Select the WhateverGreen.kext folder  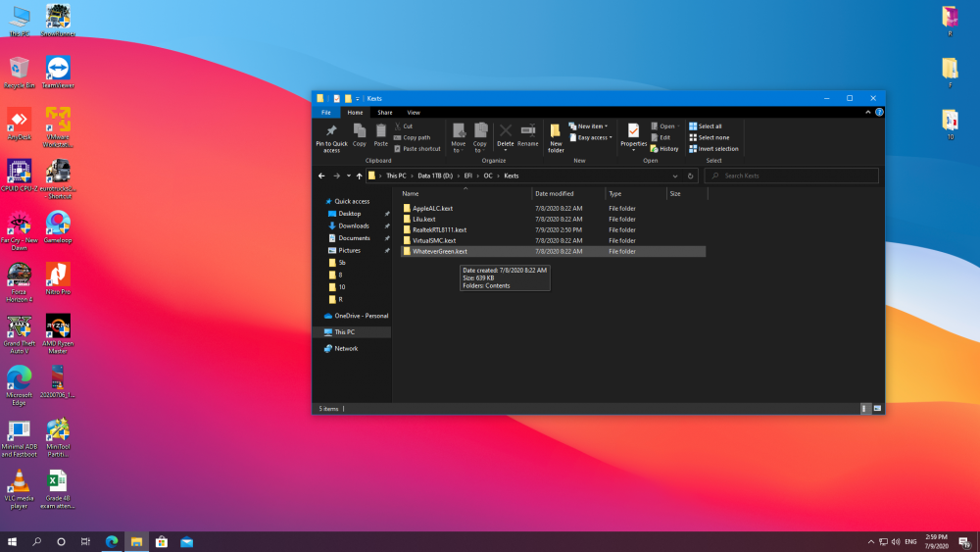click(553, 251)
